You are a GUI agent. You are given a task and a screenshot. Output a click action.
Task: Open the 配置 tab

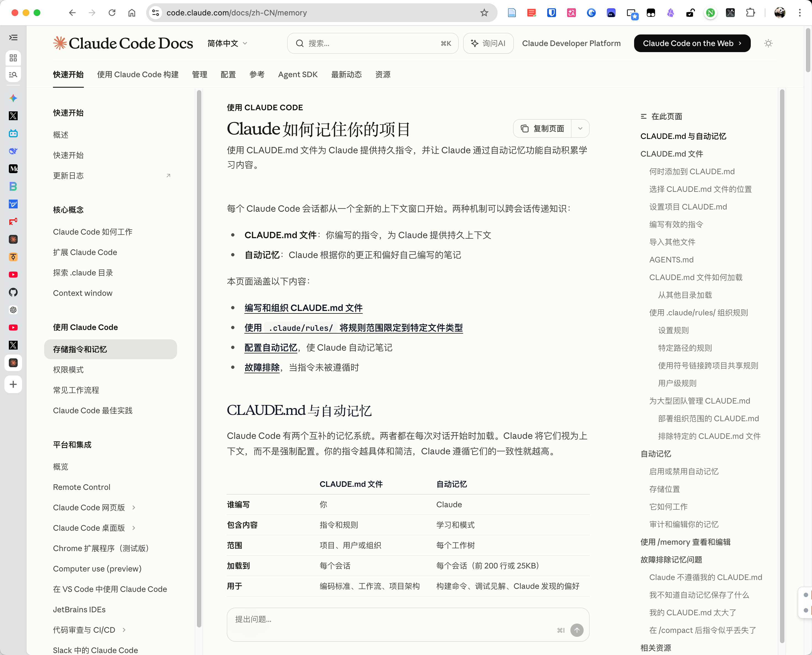click(x=228, y=75)
